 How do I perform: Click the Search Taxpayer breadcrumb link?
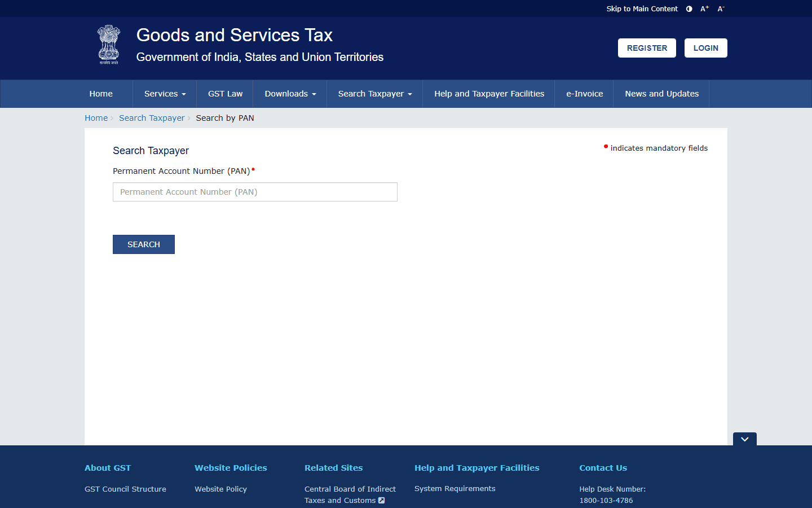click(x=152, y=118)
